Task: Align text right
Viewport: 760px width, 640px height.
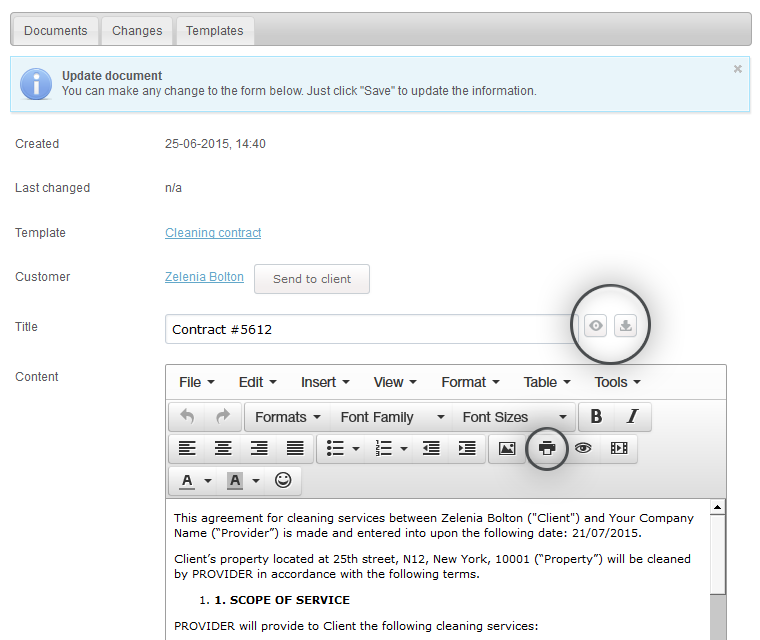Action: coord(259,448)
